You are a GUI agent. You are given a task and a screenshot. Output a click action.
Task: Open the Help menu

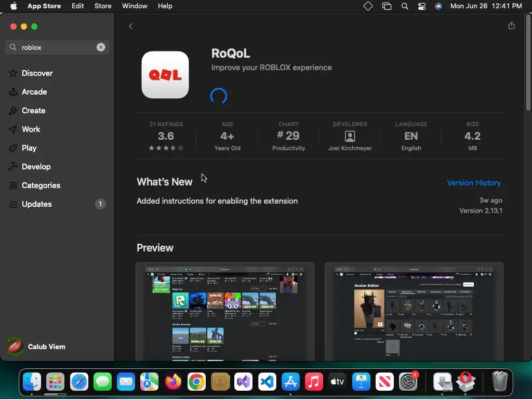click(x=165, y=6)
